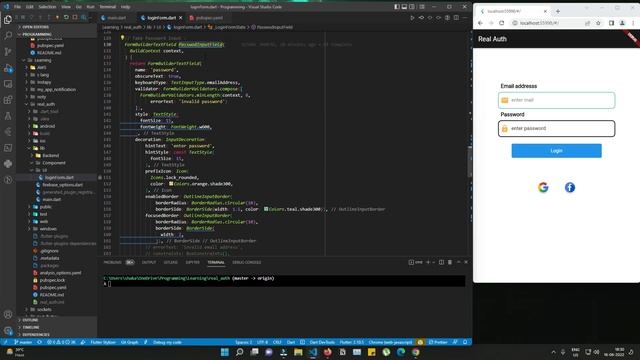Reload the Chrome page

(502, 23)
